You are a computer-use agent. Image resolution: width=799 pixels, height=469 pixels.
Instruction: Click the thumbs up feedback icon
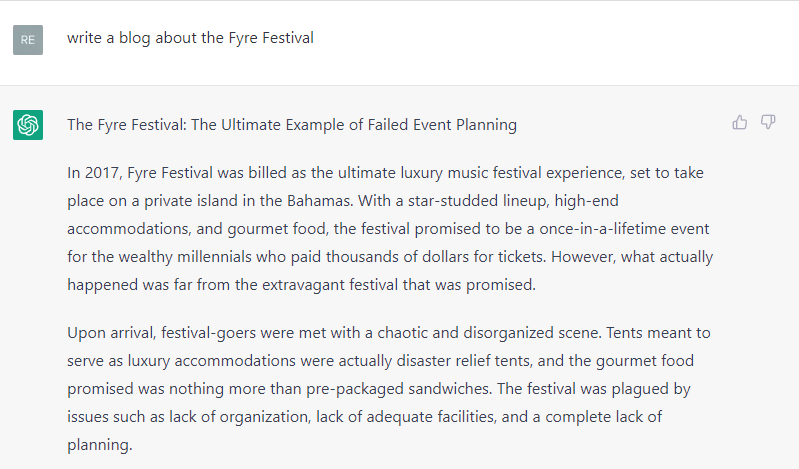pyautogui.click(x=739, y=122)
